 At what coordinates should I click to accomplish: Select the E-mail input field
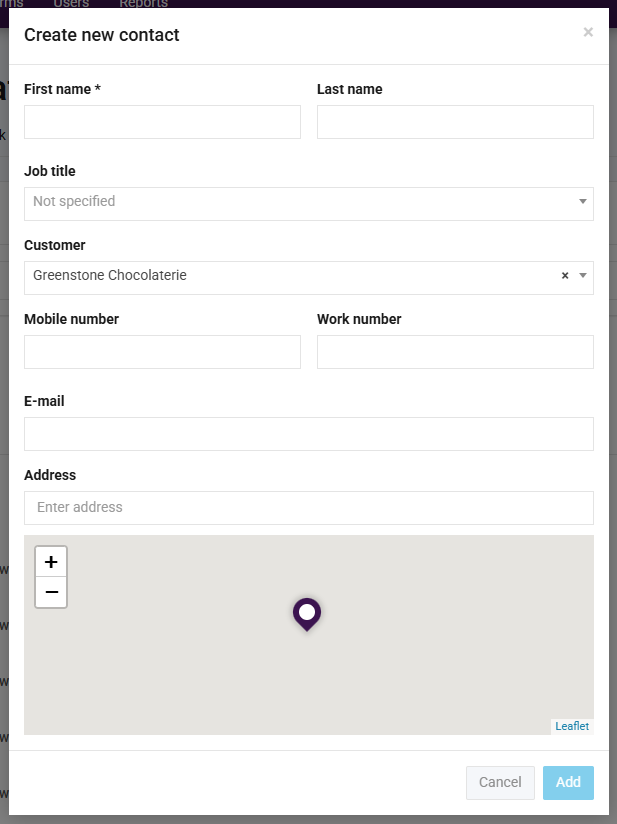308,434
